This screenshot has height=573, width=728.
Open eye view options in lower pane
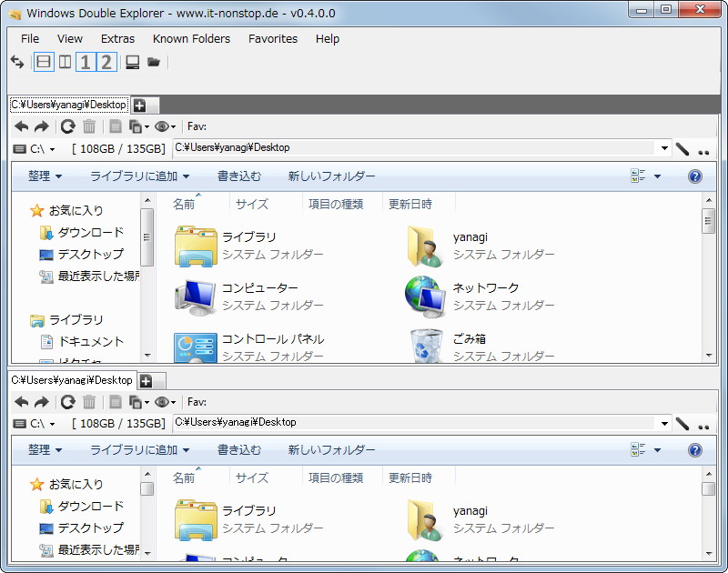coord(165,402)
